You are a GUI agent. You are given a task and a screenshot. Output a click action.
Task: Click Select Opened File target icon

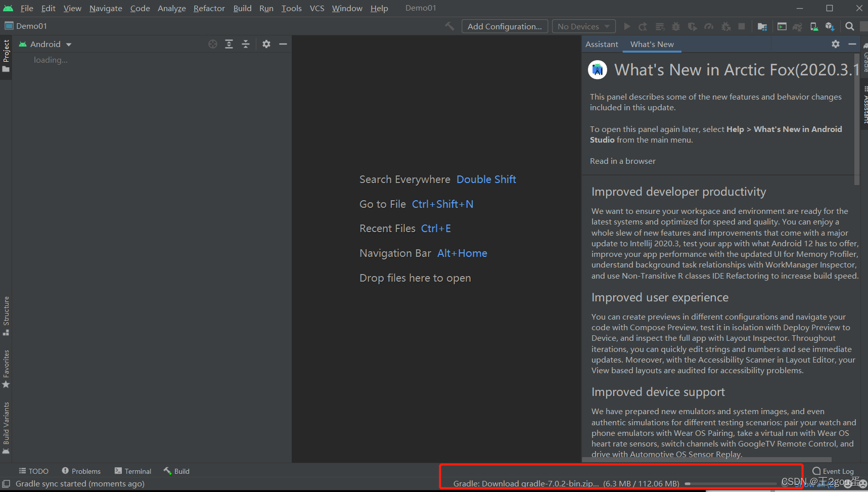(x=213, y=44)
